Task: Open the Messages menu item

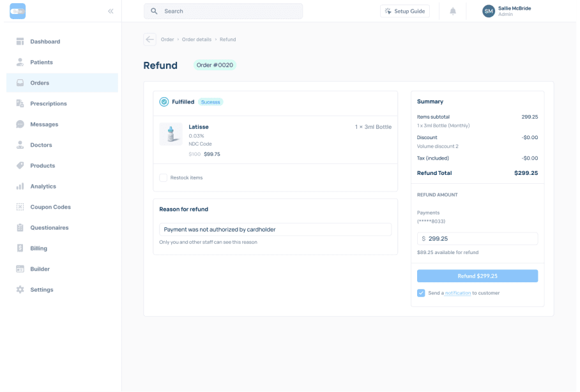Action: coord(44,124)
